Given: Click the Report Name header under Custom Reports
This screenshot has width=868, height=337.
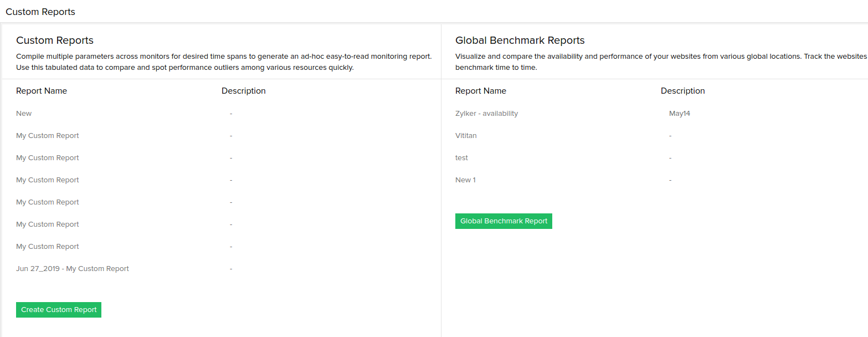Looking at the screenshot, I should (42, 90).
